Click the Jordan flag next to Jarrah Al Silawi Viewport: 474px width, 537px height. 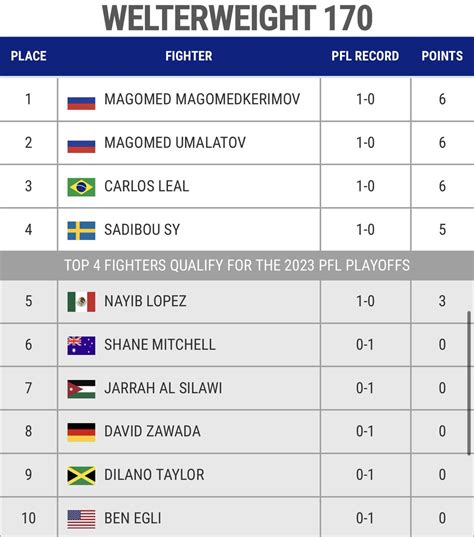(81, 389)
